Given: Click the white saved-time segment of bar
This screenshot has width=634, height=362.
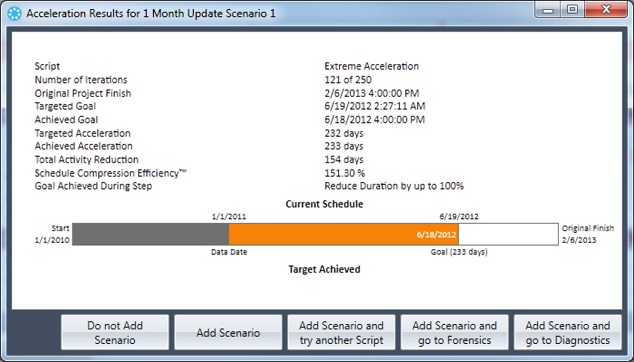Looking at the screenshot, I should (x=508, y=234).
